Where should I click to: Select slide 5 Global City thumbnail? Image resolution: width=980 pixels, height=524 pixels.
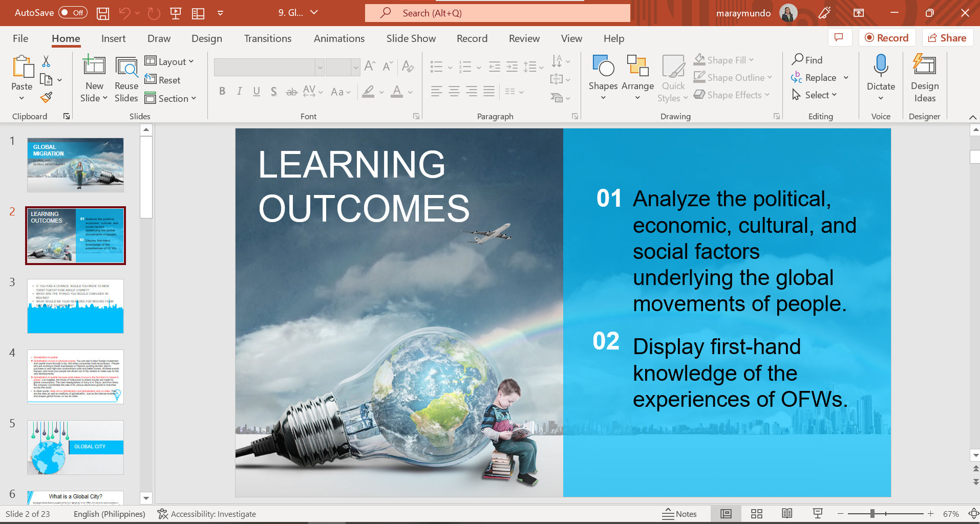tap(75, 447)
